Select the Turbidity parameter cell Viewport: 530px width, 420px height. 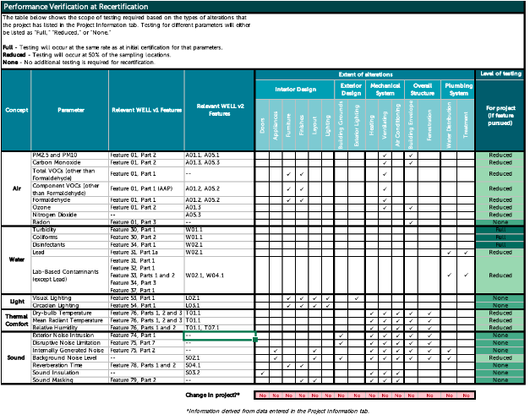tap(70, 230)
